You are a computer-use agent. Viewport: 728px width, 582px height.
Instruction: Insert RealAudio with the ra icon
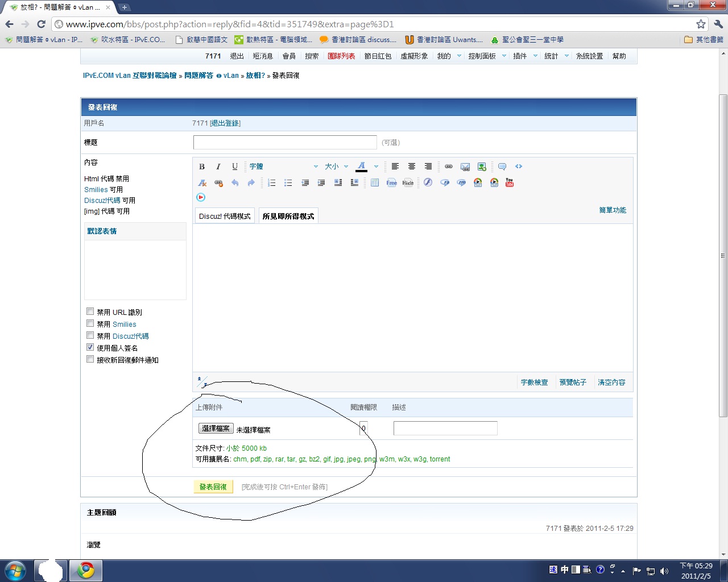point(445,182)
